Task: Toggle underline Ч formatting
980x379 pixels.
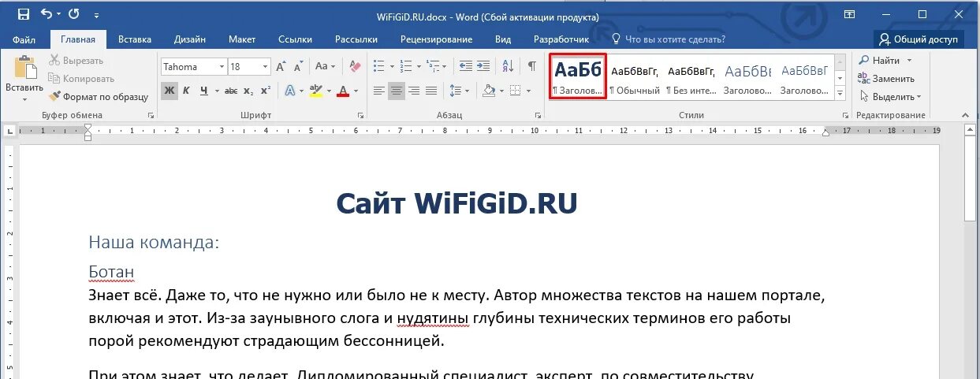Action: [x=204, y=91]
